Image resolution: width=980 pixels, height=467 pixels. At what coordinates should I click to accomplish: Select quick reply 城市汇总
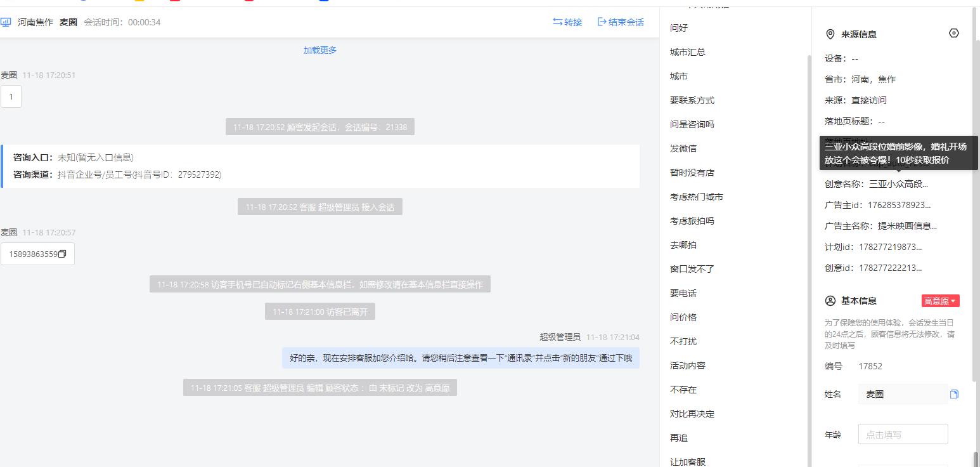click(x=688, y=52)
